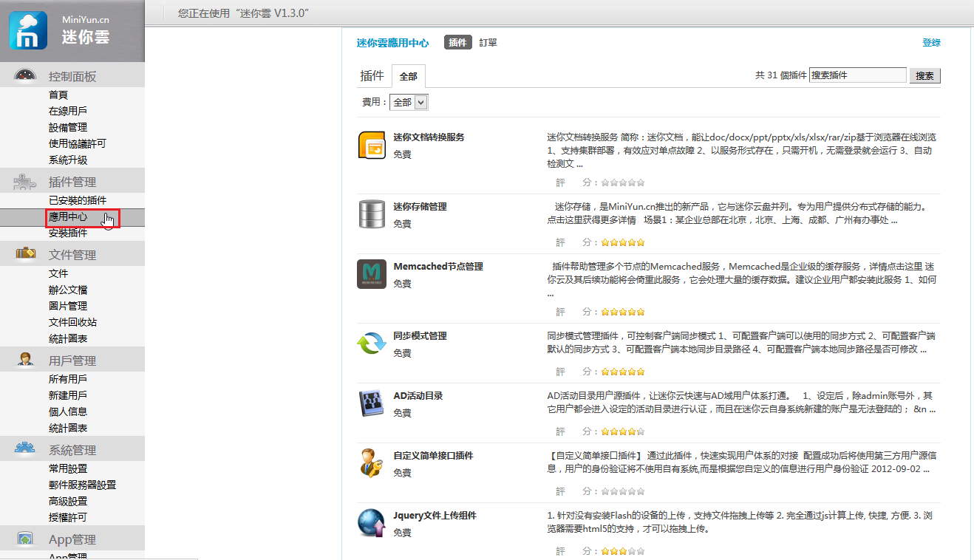Open 系統升級 in the sidebar
The width and height of the screenshot is (974, 560).
(68, 160)
